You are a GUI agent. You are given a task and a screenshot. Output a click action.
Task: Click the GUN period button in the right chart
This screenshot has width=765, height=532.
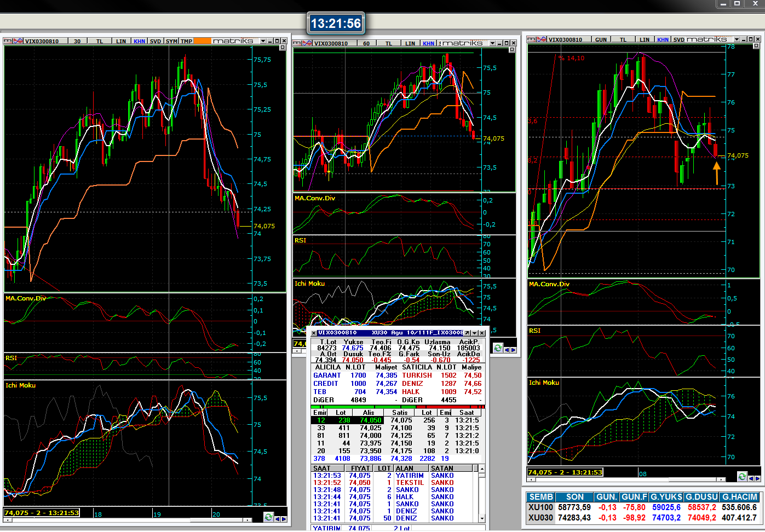pos(601,39)
